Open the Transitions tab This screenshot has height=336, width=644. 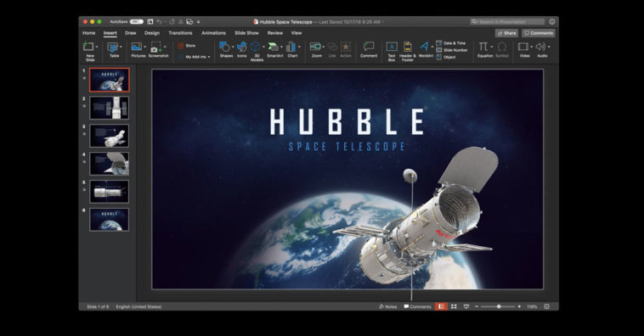tap(180, 33)
